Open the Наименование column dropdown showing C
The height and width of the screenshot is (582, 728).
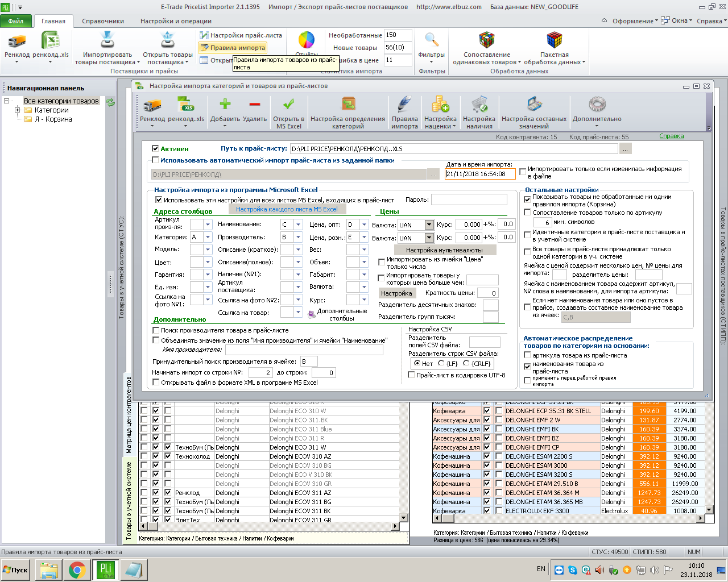click(x=298, y=225)
